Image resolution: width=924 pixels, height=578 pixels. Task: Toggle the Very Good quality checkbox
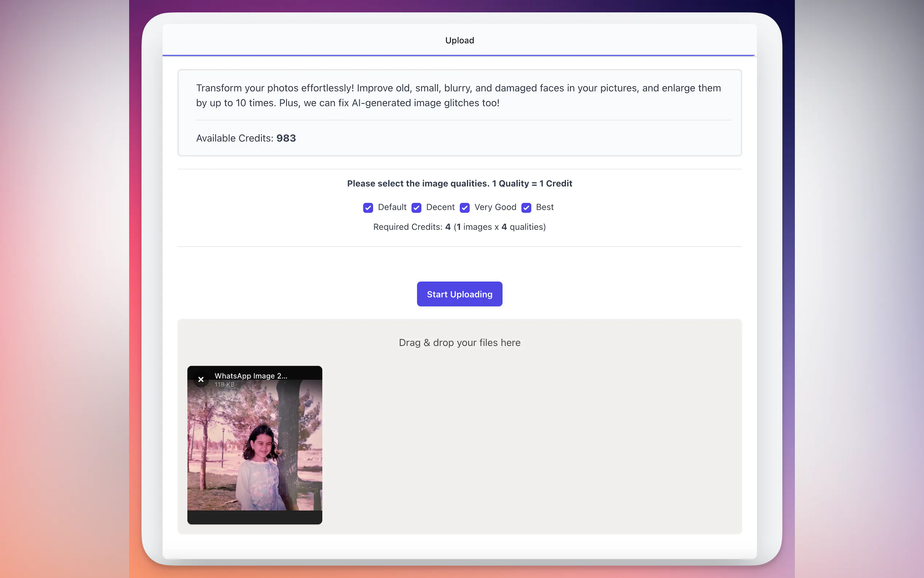(465, 207)
